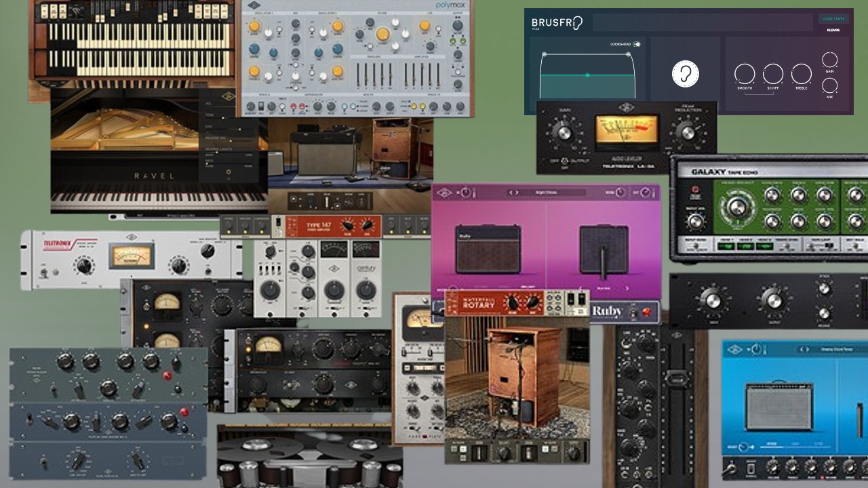Screen dimensions: 868x488
Task: Adjust the Treble knob in Brusfri
Action: coord(802,74)
